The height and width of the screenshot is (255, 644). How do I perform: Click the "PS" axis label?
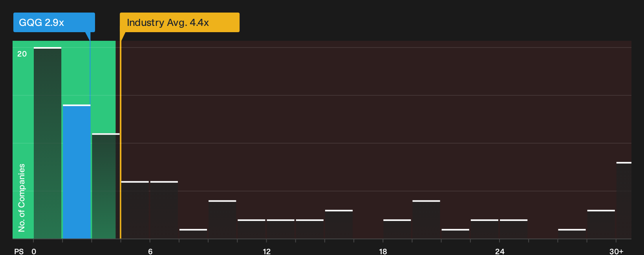(x=19, y=251)
